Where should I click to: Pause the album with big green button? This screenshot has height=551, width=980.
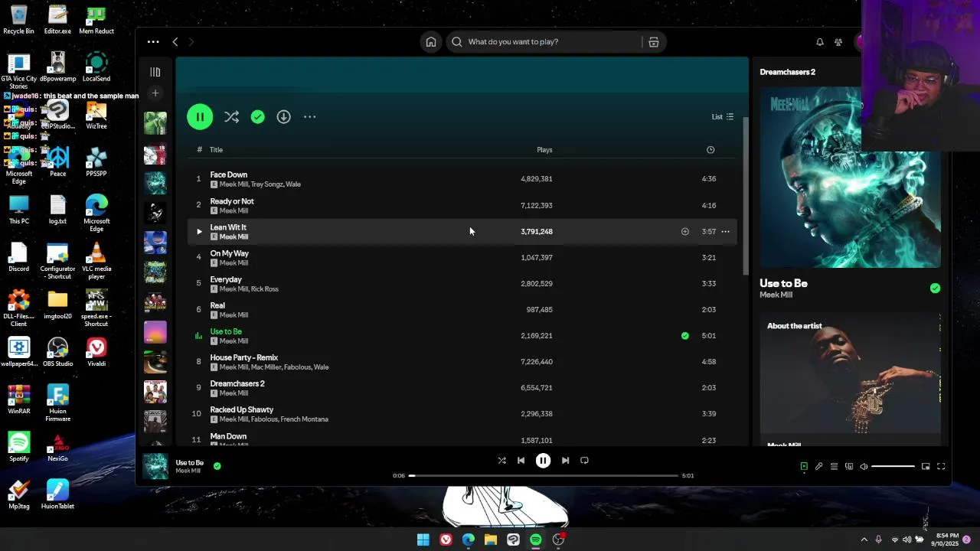pyautogui.click(x=200, y=117)
